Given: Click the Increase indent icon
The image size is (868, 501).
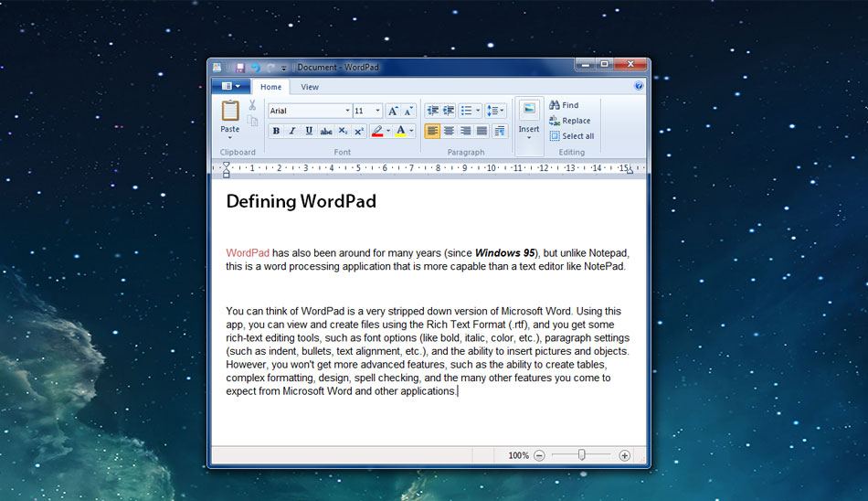Looking at the screenshot, I should click(449, 111).
